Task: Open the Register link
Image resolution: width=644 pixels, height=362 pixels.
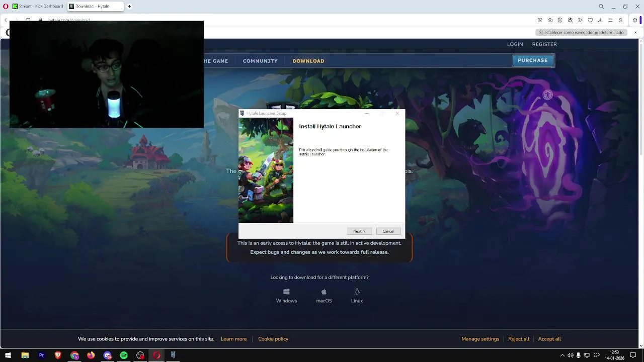Action: coord(544,44)
